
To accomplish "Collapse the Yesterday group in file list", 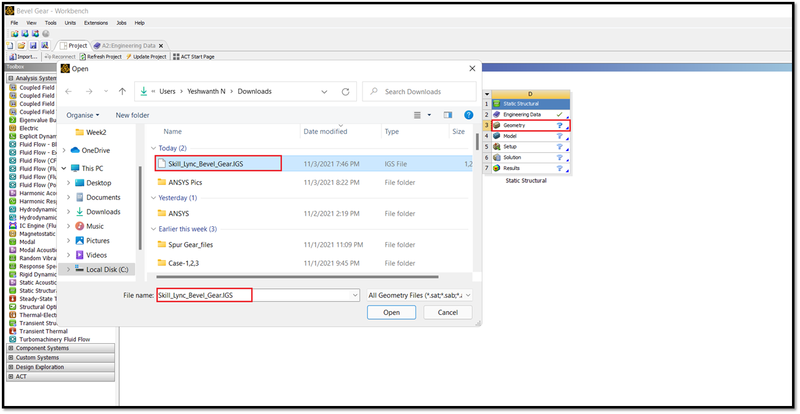I will pos(154,198).
